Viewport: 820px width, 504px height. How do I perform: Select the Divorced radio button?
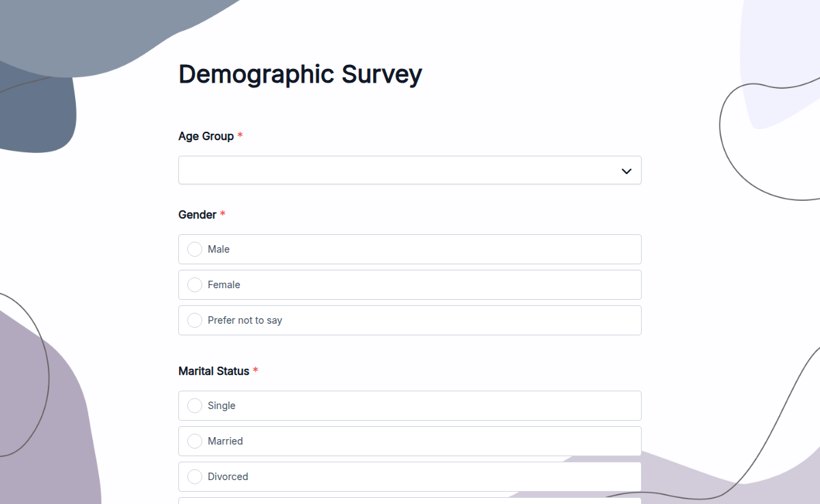click(x=195, y=477)
